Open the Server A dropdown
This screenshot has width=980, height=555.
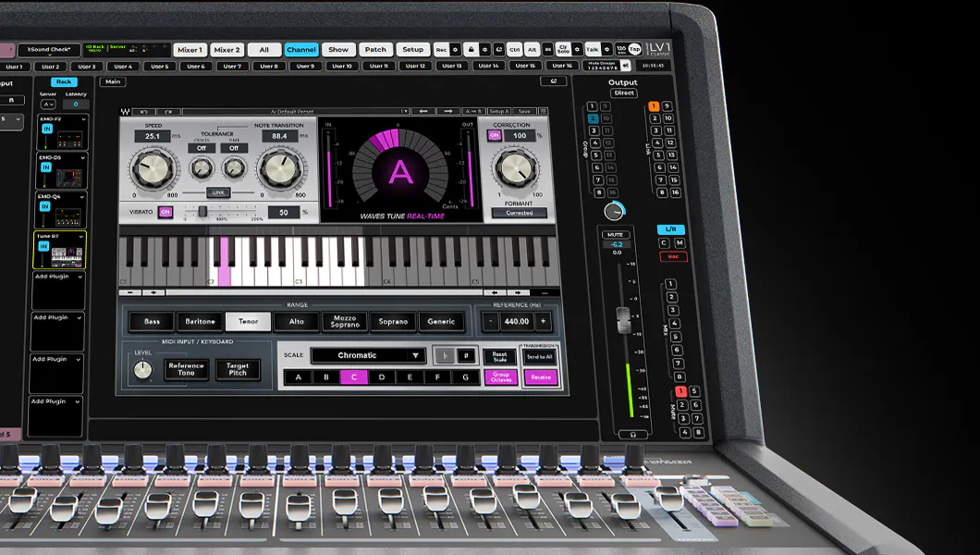(x=48, y=105)
